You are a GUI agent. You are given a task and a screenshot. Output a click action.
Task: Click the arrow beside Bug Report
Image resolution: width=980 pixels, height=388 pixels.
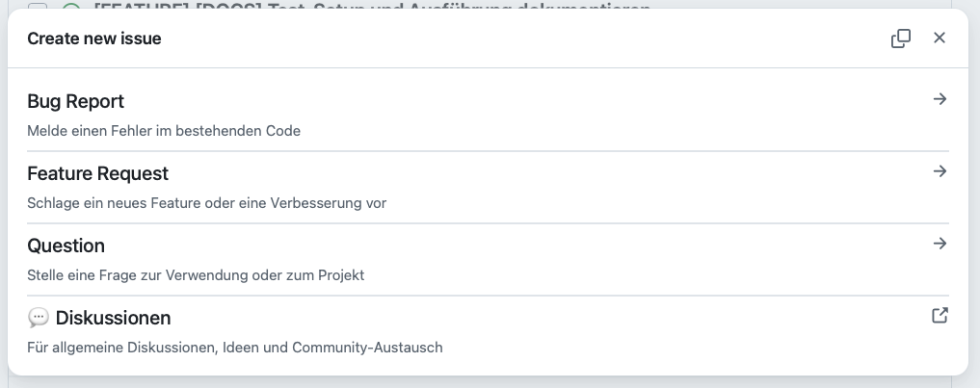click(x=940, y=99)
